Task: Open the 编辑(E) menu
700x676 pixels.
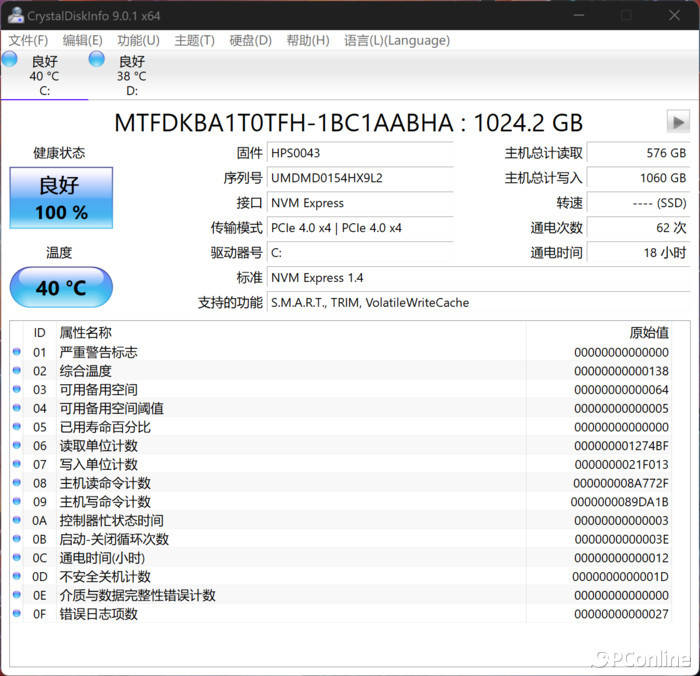Action: [83, 41]
